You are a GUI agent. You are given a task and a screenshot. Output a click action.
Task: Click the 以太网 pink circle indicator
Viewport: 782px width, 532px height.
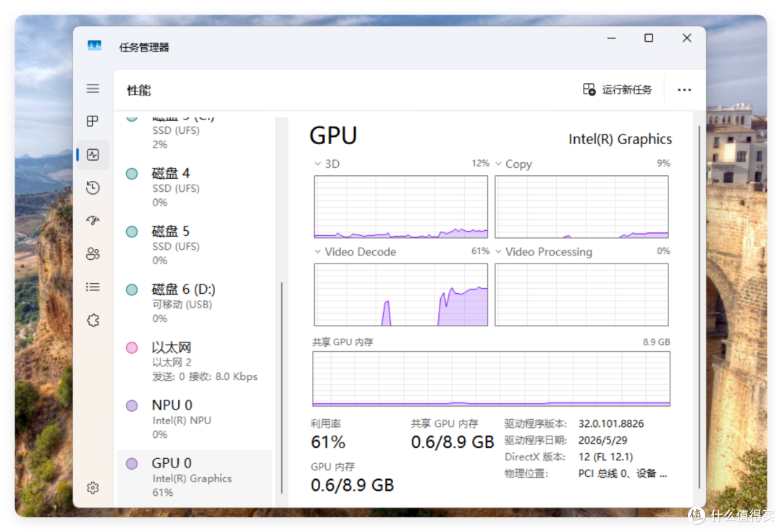[132, 347]
